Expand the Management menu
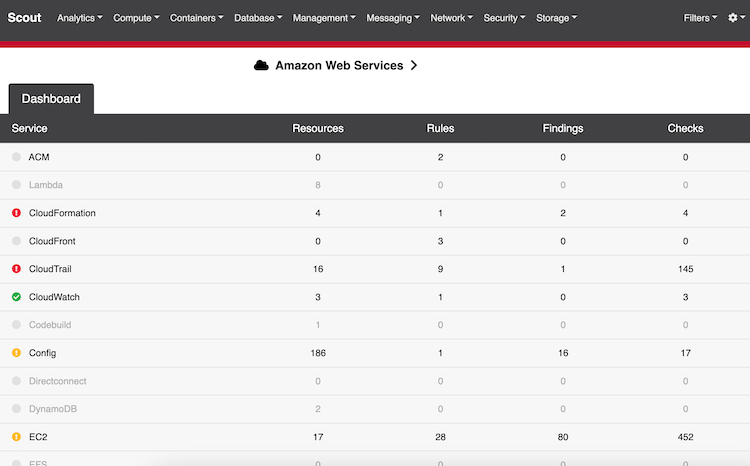Screen dimensions: 750x466 pos(324,18)
